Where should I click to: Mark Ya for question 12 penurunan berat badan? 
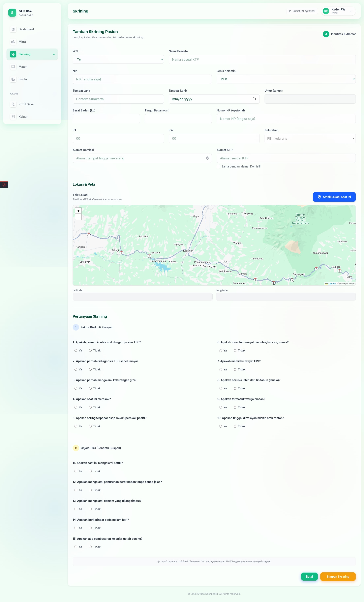[76, 490]
